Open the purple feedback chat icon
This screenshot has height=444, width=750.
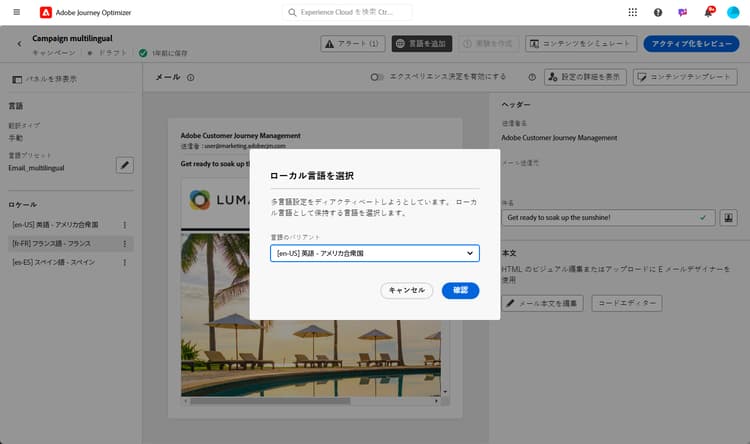(x=683, y=12)
